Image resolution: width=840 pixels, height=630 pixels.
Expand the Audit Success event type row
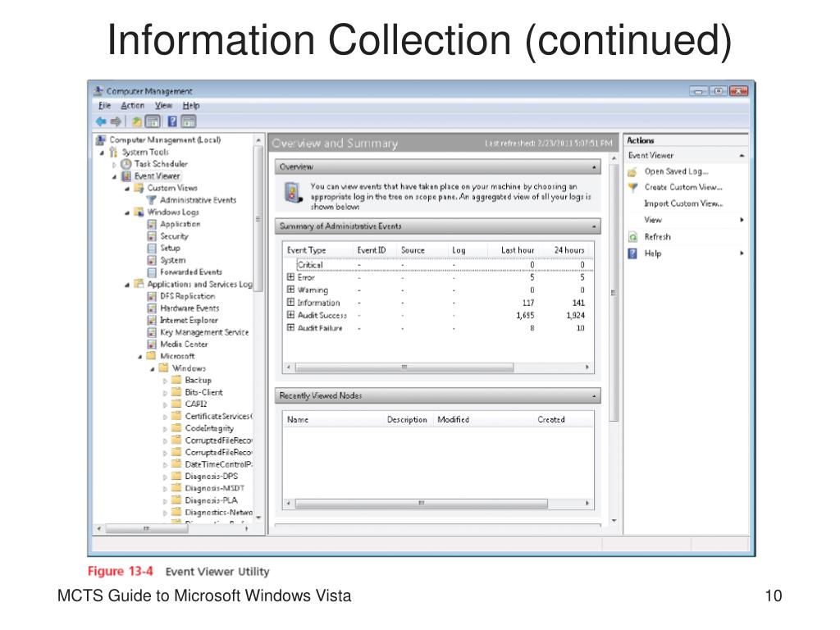291,315
